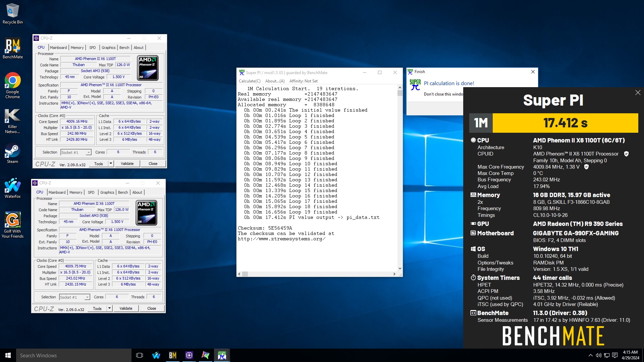Click 'PI calculation is done!' message
The width and height of the screenshot is (644, 362).
point(449,83)
